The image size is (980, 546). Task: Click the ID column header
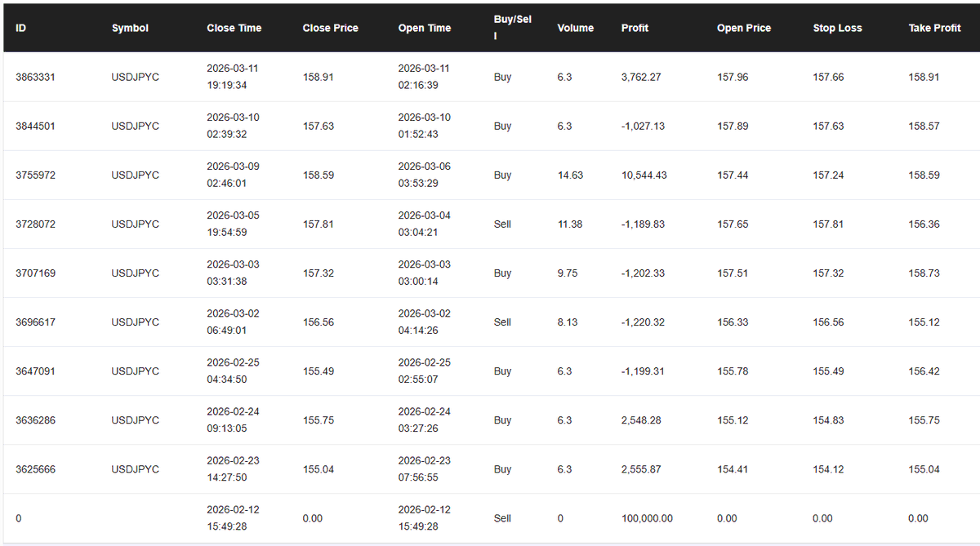[21, 28]
